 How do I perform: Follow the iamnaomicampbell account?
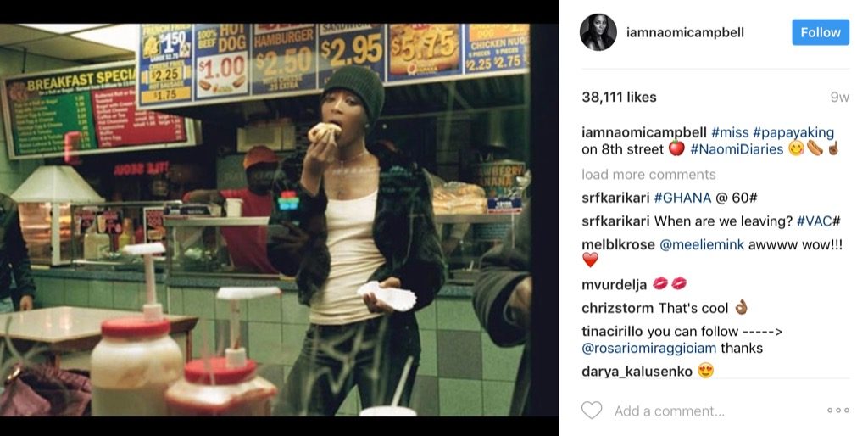pos(821,32)
